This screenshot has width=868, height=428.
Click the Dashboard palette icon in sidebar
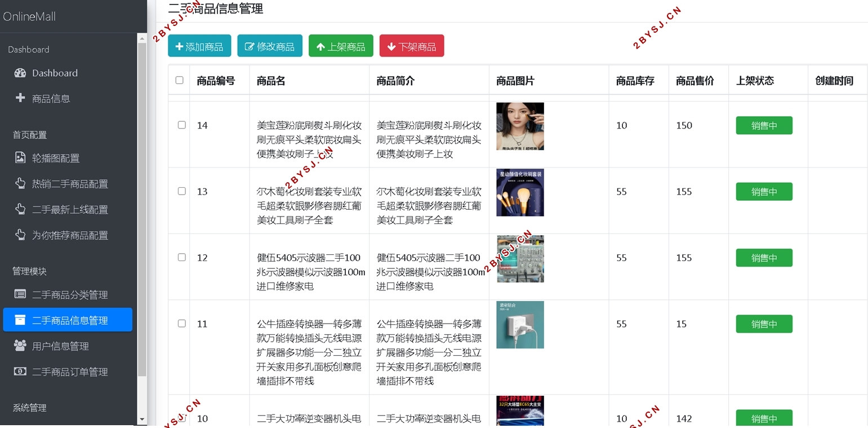point(20,73)
